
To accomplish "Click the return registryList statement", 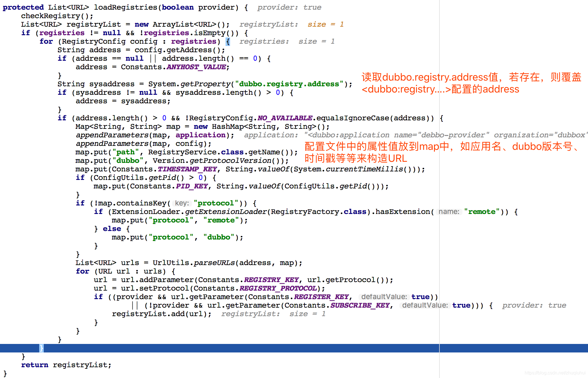I will point(66,365).
